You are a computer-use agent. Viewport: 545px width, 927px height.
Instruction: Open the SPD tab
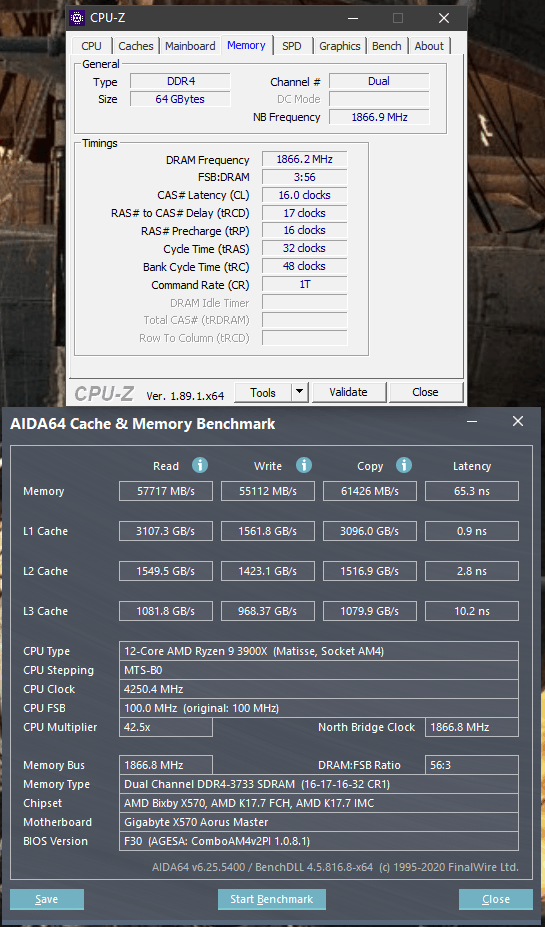[x=291, y=46]
